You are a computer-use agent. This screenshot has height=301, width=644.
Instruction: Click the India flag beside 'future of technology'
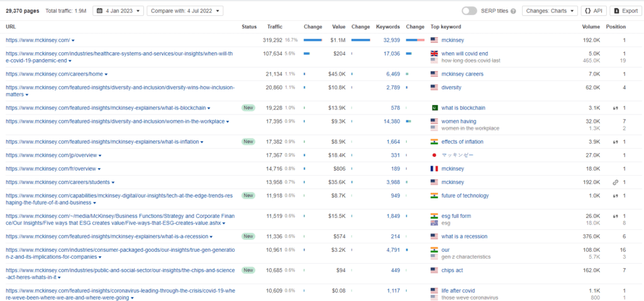tap(434, 196)
